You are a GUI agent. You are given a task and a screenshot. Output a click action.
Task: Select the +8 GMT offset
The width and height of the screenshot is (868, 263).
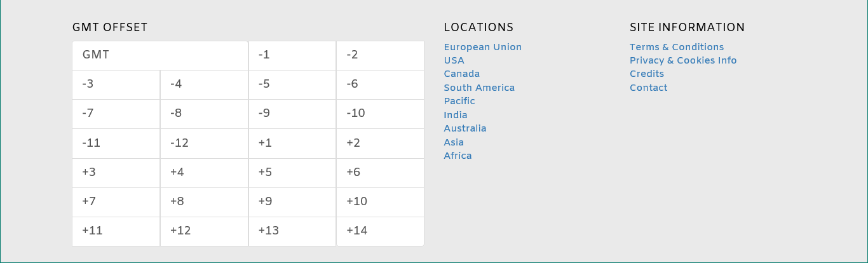(x=204, y=202)
